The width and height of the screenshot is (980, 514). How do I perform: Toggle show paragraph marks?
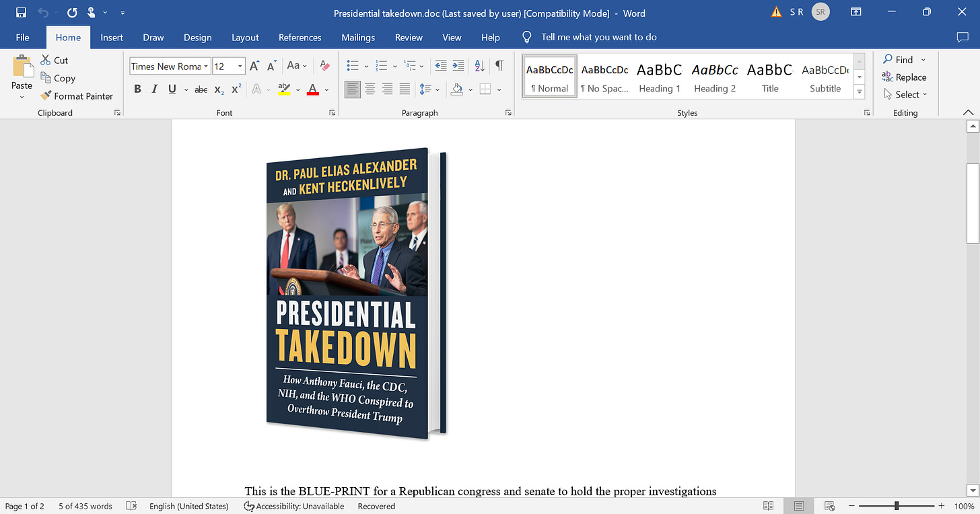(x=499, y=66)
